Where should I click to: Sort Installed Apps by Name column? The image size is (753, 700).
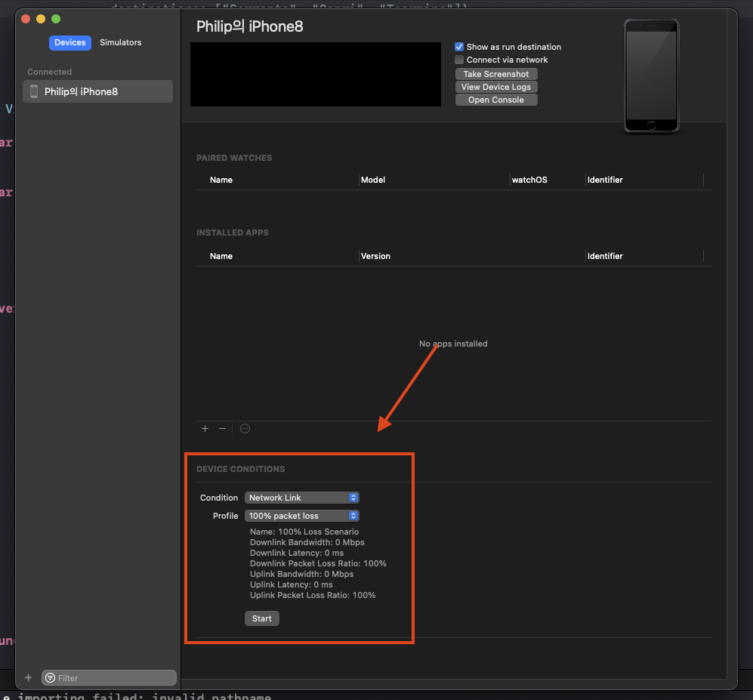pyautogui.click(x=221, y=256)
